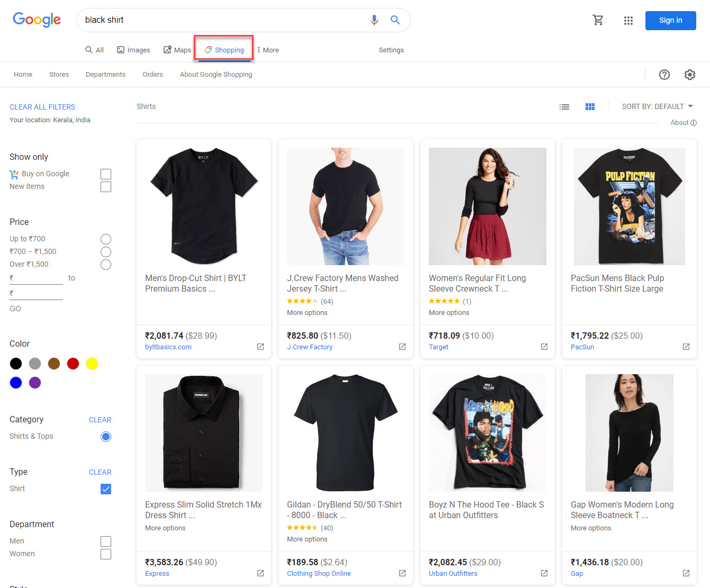Select the Up to ₹700 price option
The image size is (710, 588).
(x=106, y=239)
